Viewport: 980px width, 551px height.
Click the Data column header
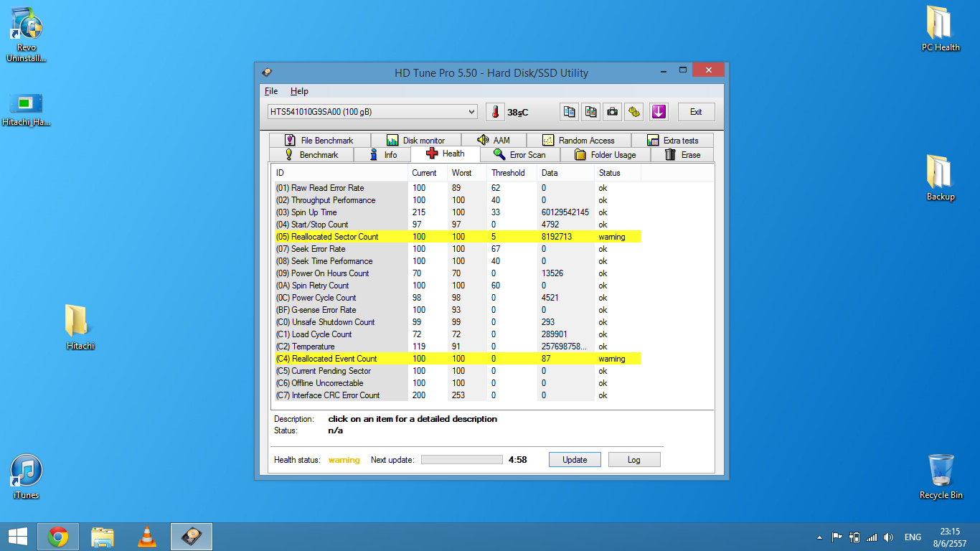click(566, 173)
